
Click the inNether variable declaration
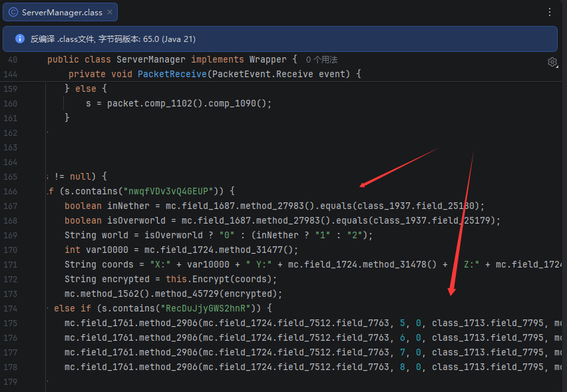(x=128, y=206)
